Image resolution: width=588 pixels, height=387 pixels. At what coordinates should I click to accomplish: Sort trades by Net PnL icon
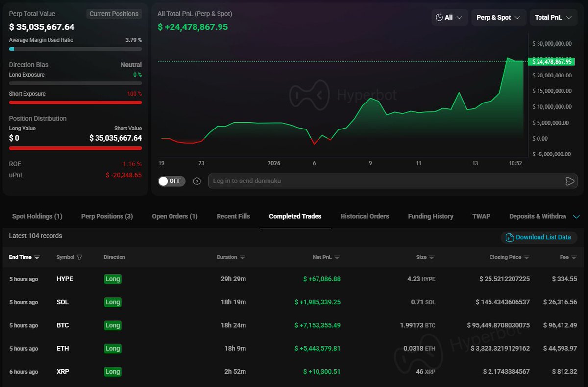(x=337, y=257)
